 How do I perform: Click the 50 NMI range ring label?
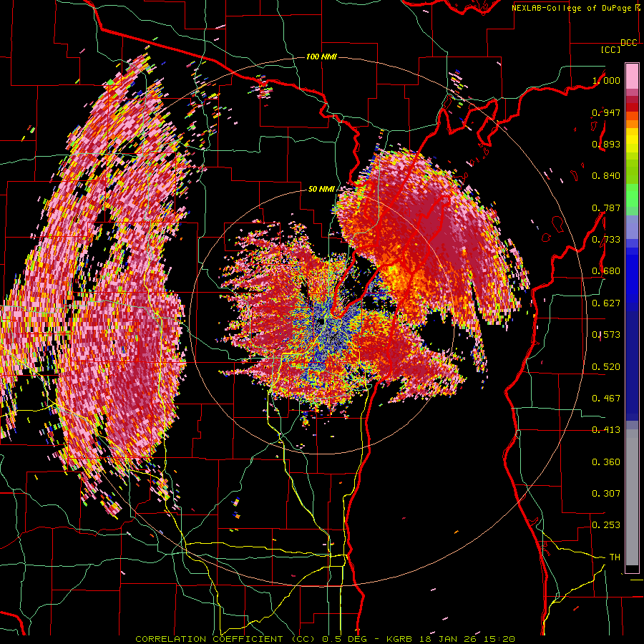[321, 190]
